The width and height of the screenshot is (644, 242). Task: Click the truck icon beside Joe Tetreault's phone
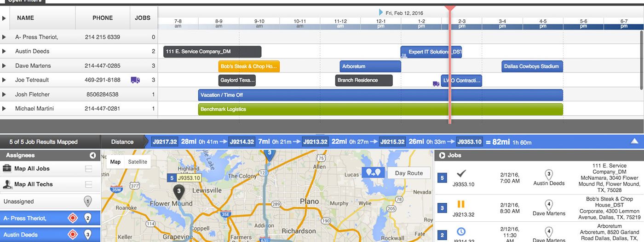click(135, 80)
